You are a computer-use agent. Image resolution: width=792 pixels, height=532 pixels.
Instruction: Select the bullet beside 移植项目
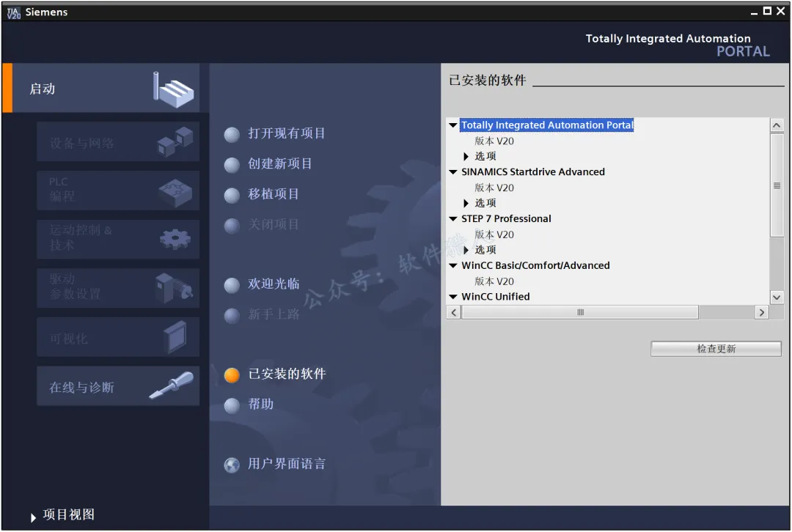point(232,196)
